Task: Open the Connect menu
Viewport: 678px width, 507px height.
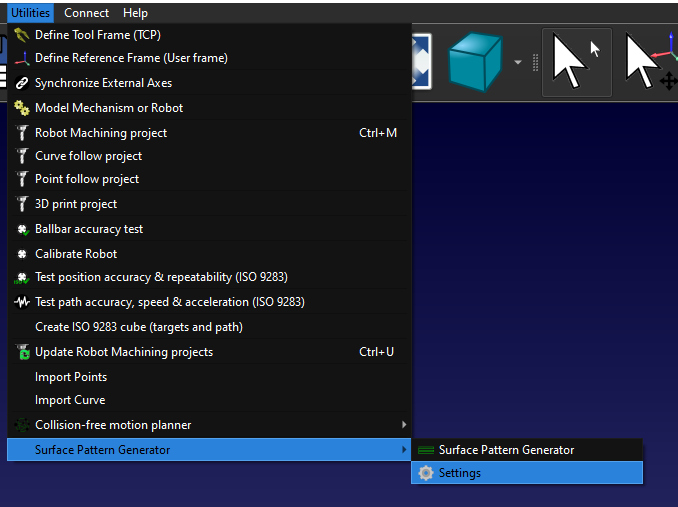Action: [86, 13]
